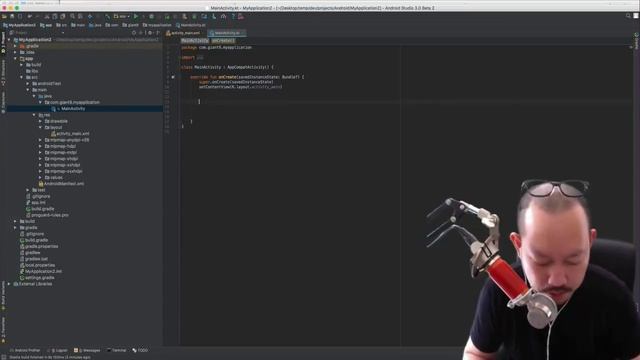Click the Open folder toolbar icon

coord(4,16)
